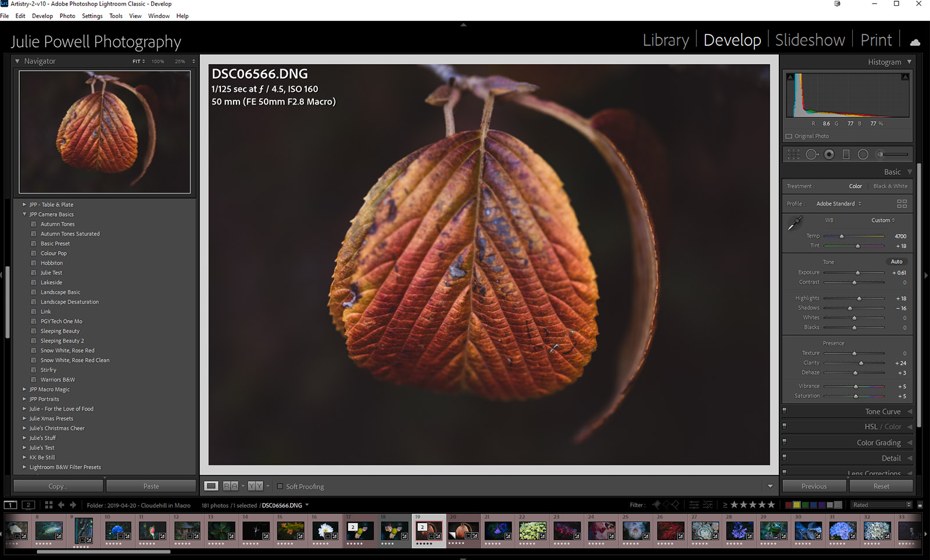930x560 pixels.
Task: Enable the Soft Proofing checkbox
Action: (280, 486)
